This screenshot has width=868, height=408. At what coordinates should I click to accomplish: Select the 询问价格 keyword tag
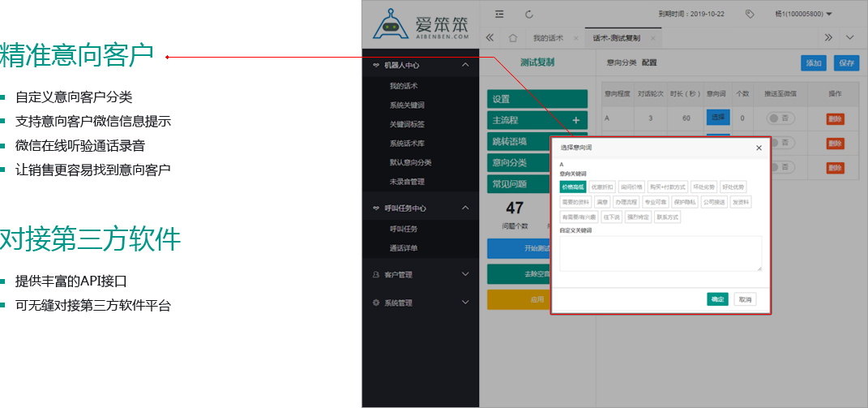tap(631, 187)
